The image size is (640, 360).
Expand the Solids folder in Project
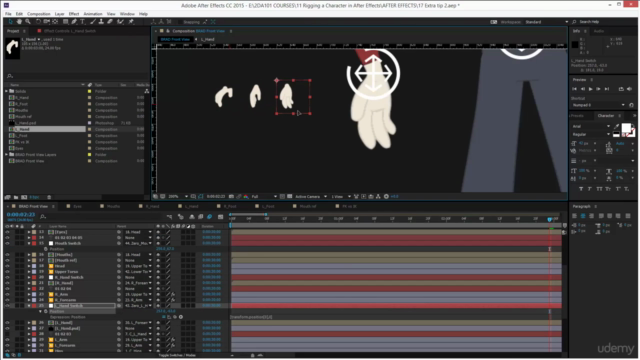6,91
